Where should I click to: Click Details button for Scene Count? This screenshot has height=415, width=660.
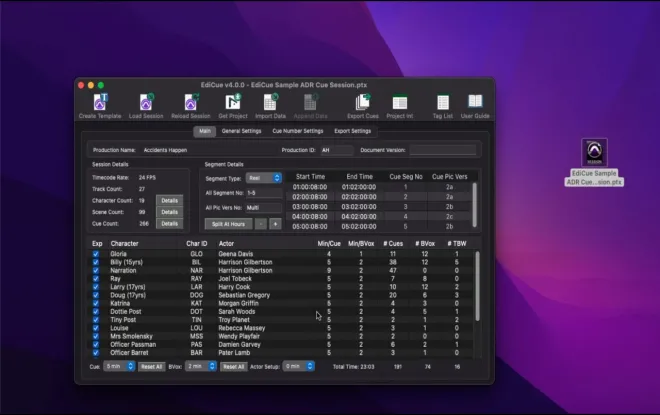pyautogui.click(x=169, y=212)
